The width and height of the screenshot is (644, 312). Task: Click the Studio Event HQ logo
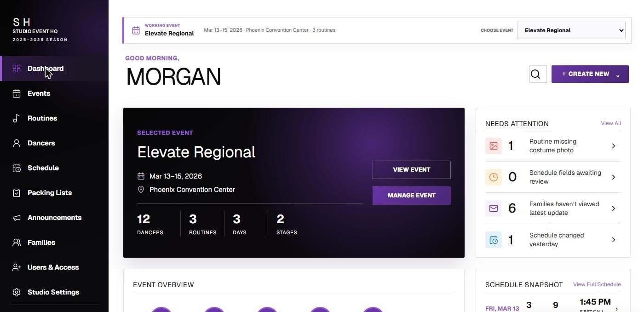coord(40,29)
